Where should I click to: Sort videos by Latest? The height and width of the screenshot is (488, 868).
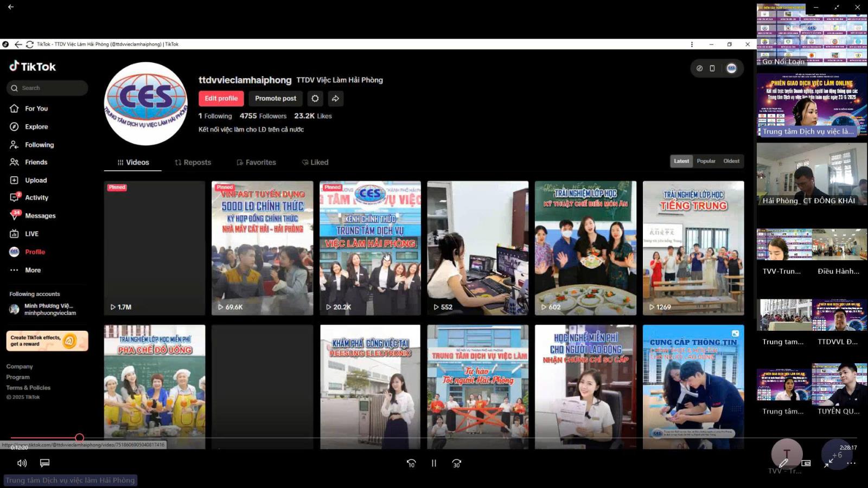(x=681, y=161)
